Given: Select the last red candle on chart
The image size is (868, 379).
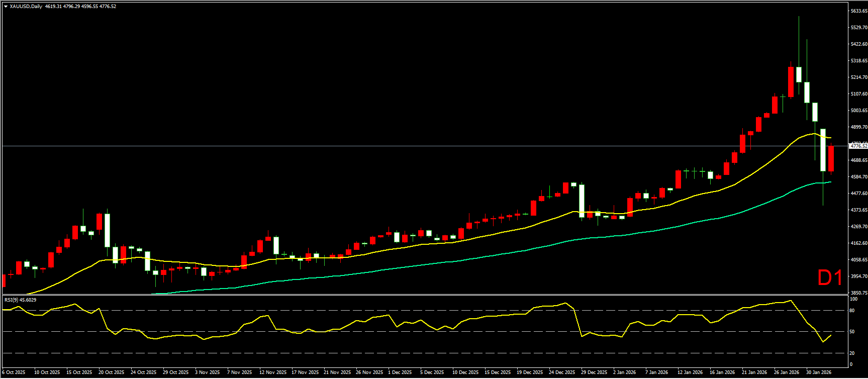Looking at the screenshot, I should coord(831,158).
